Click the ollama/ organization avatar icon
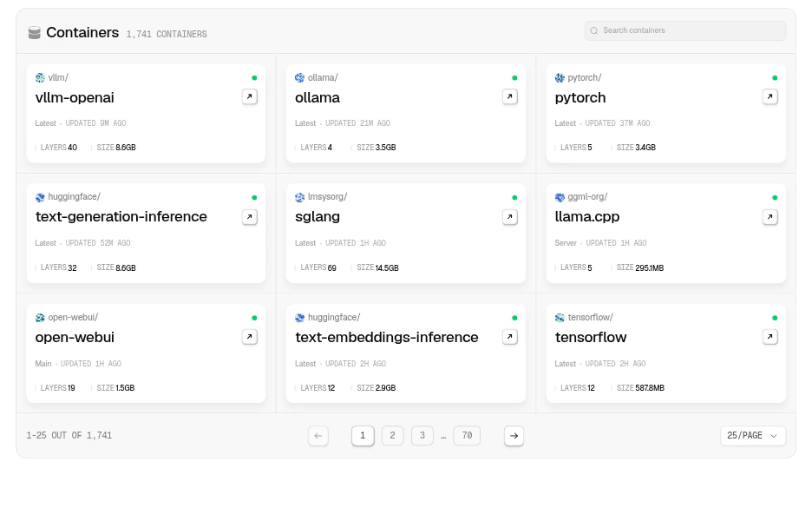The image size is (812, 521). click(300, 78)
